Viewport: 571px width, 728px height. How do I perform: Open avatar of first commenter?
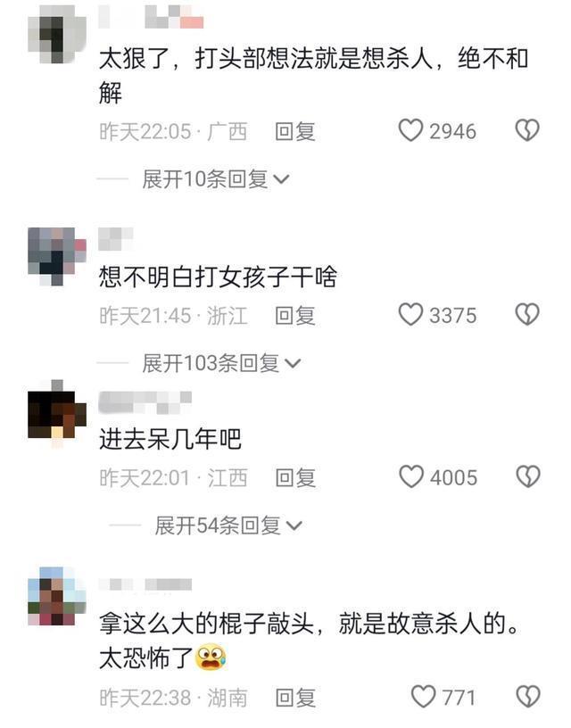57,35
